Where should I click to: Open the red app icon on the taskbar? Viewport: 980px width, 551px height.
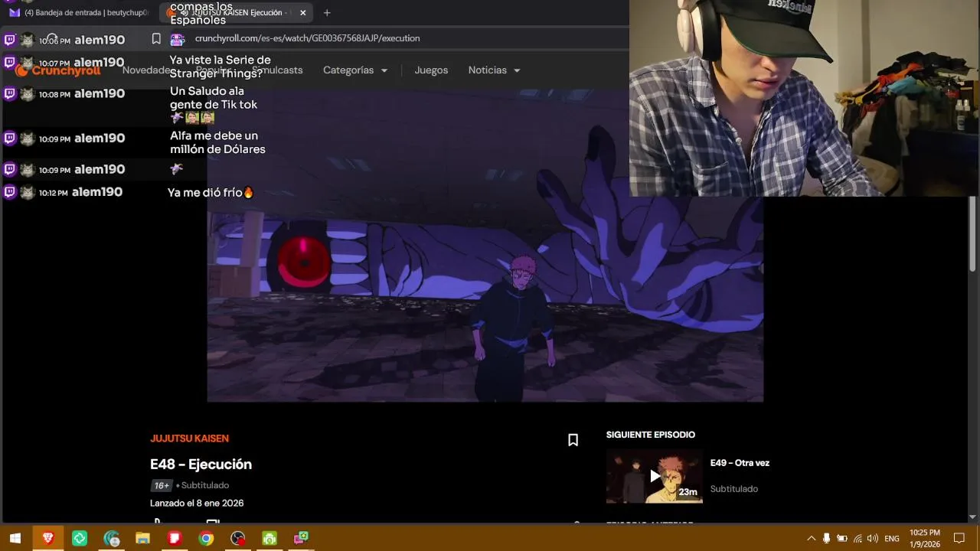point(174,539)
